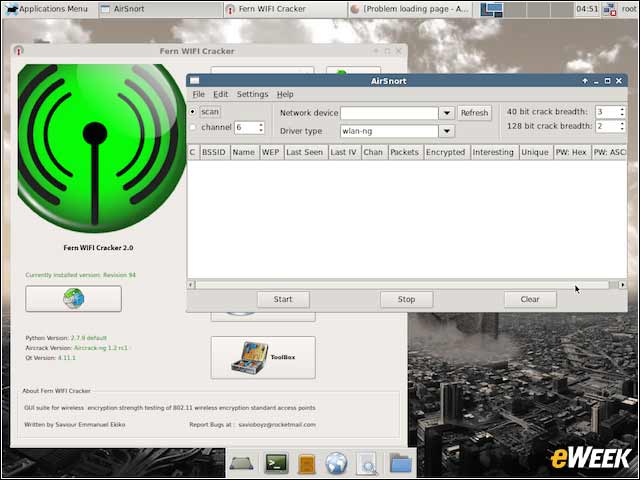Sort by the Name column header

[x=244, y=152]
